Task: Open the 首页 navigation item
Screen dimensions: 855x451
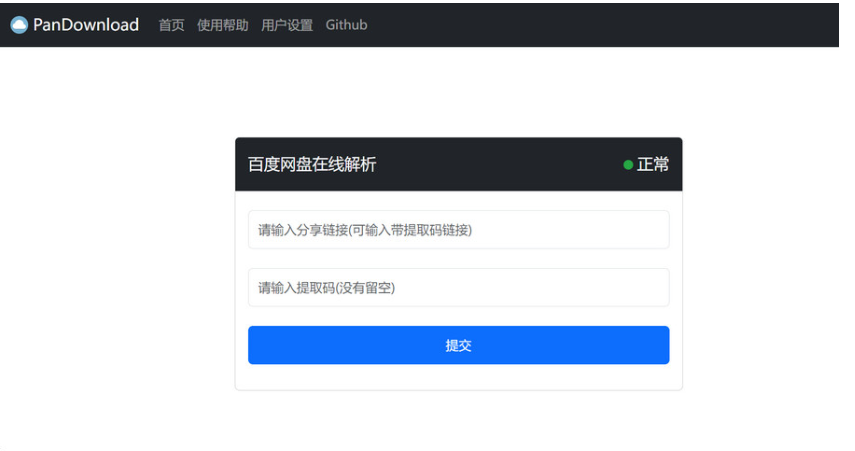Action: click(171, 25)
